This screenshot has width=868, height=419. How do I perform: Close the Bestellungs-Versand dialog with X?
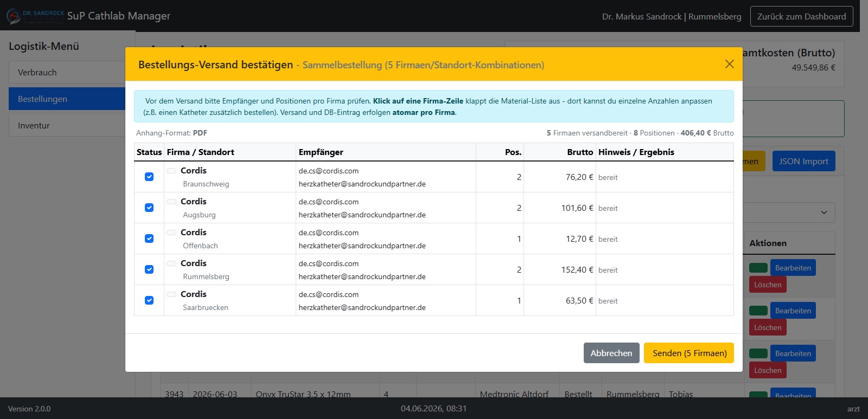[x=729, y=64]
